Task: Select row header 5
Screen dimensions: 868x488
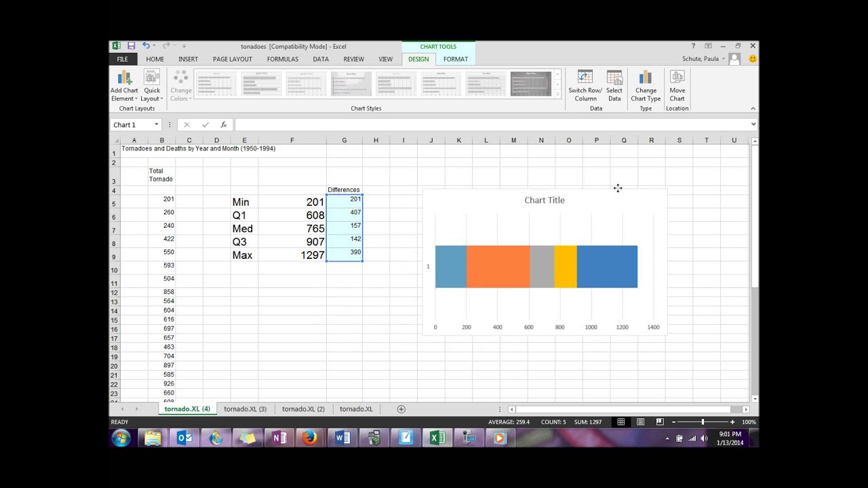Action: pyautogui.click(x=115, y=203)
